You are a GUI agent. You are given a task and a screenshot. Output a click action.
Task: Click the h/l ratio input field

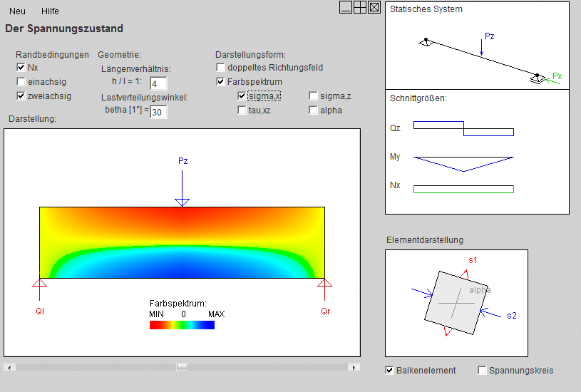(158, 83)
